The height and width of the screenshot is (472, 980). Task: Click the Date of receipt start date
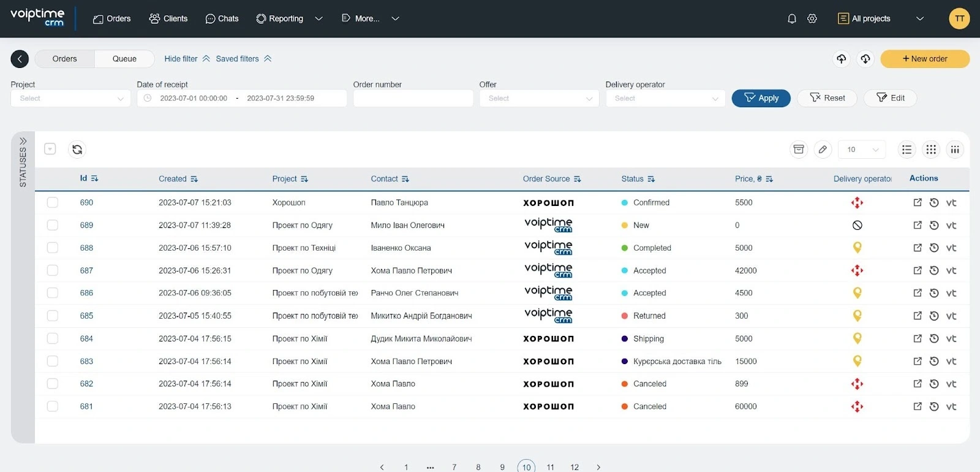point(194,98)
